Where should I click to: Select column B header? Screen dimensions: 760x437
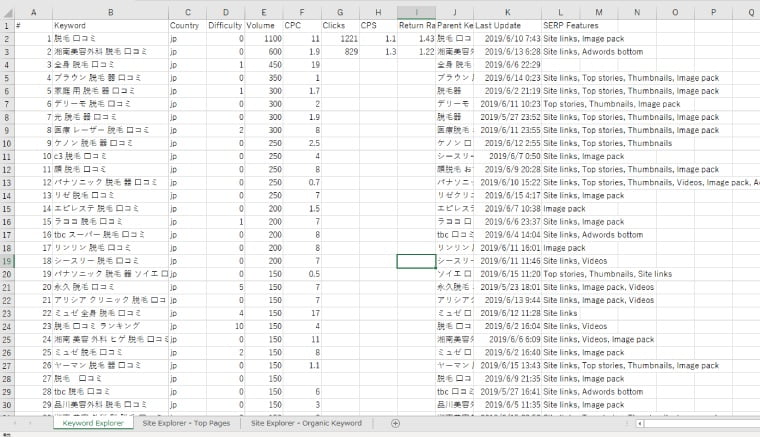109,12
